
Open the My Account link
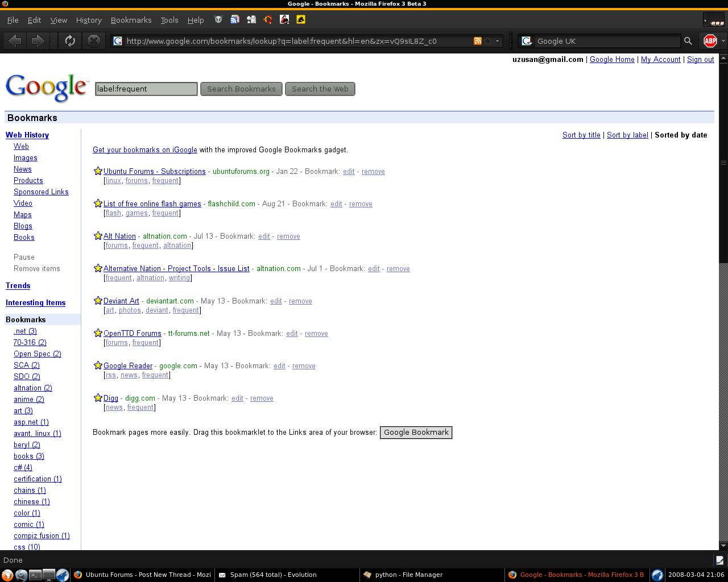[x=660, y=59]
